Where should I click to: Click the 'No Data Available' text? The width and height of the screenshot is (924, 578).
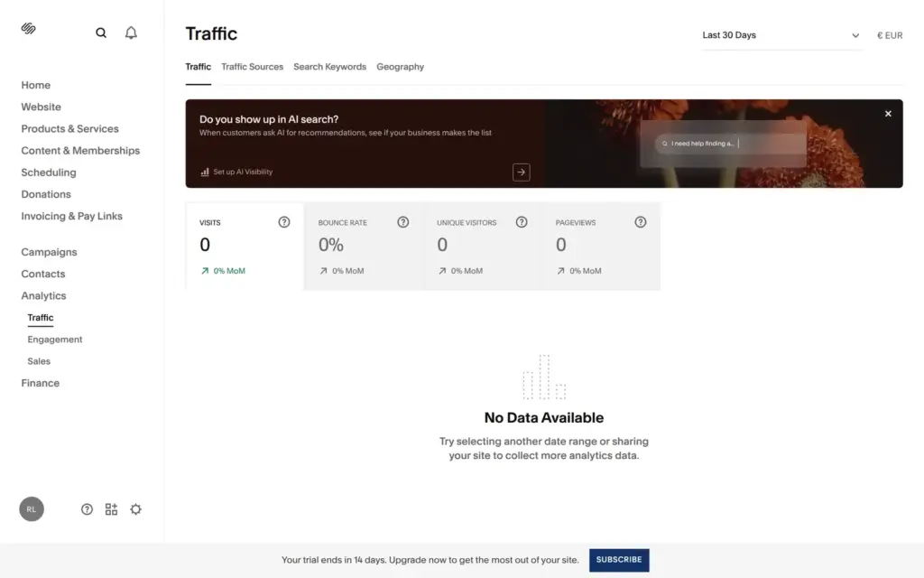(x=544, y=417)
